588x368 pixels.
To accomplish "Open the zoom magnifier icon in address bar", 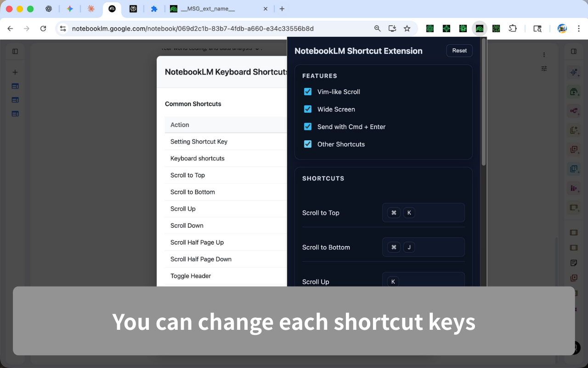I will [x=378, y=29].
